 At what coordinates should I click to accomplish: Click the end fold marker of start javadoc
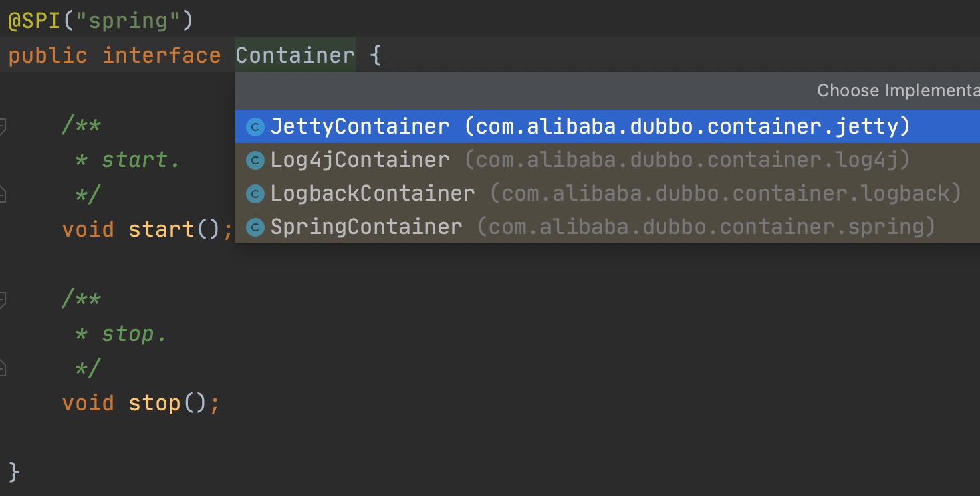click(x=3, y=195)
